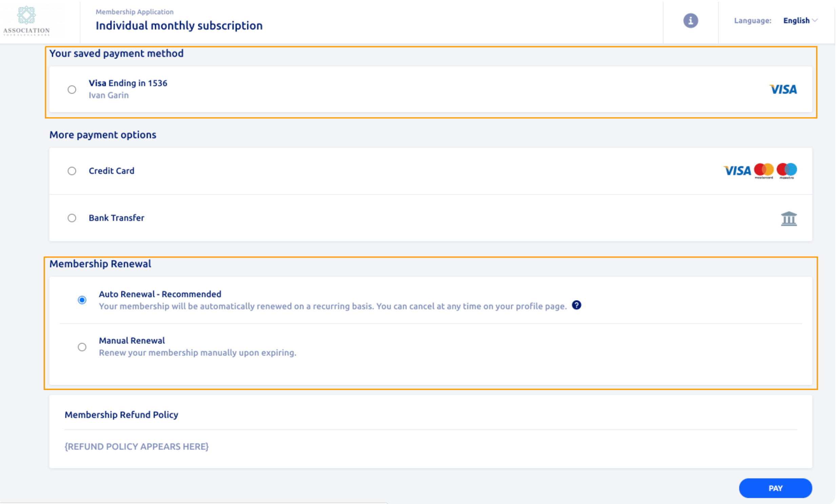Click the blue PAY button
The height and width of the screenshot is (504, 838).
(775, 488)
